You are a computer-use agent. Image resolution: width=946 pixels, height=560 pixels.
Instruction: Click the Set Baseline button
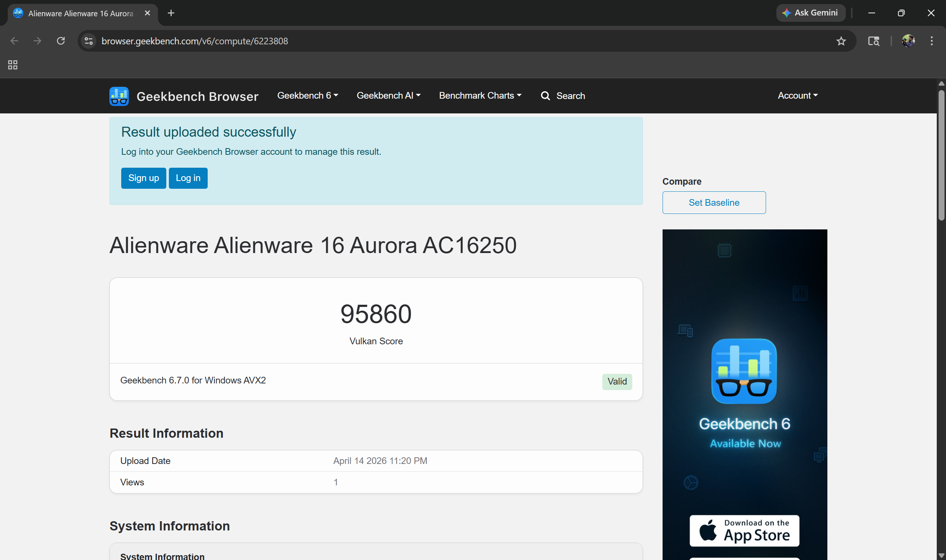(714, 203)
